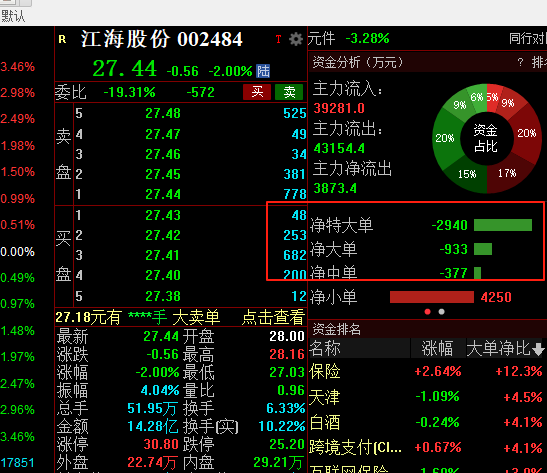Click the red 买 buy button
The width and height of the screenshot is (547, 473).
[x=257, y=92]
